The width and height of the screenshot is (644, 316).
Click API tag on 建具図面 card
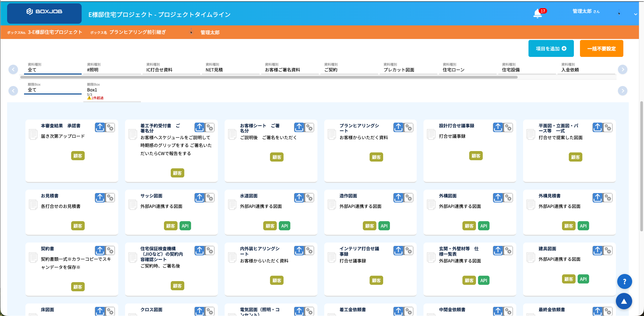coord(583,279)
